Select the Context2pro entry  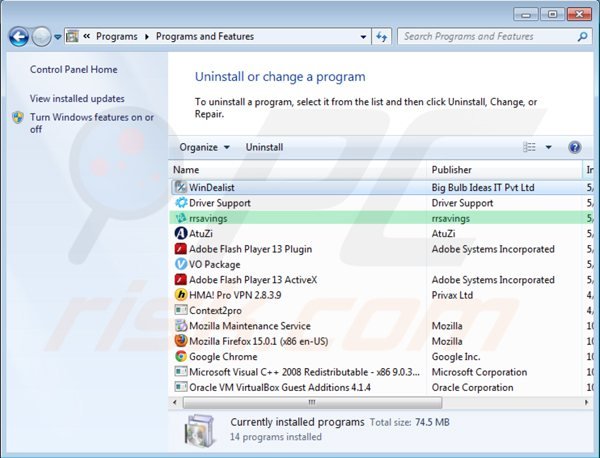click(x=215, y=311)
